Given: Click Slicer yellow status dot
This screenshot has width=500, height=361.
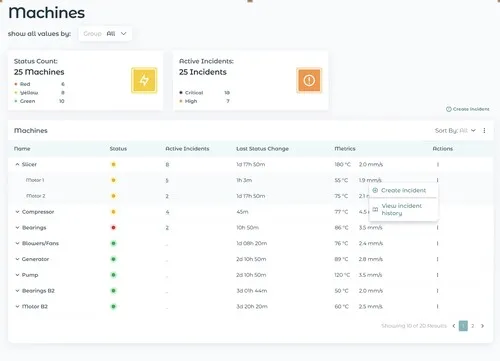Looking at the screenshot, I should (x=113, y=164).
